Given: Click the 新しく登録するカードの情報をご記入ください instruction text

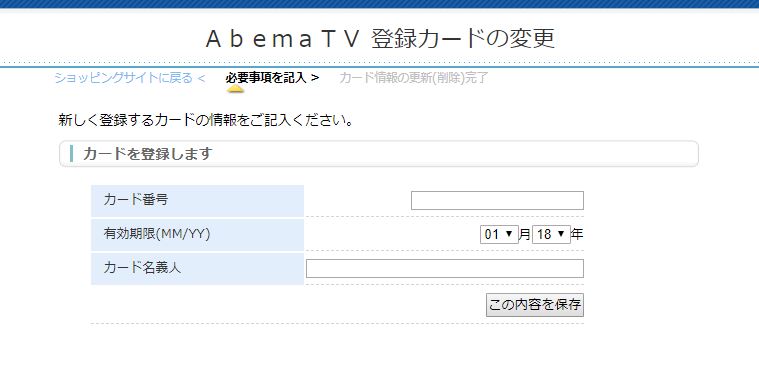Looking at the screenshot, I should click(x=206, y=120).
